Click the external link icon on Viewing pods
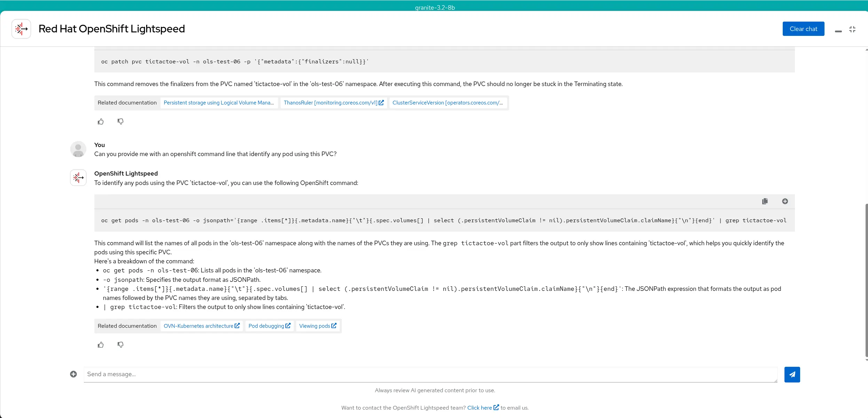This screenshot has height=418, width=868. point(334,326)
